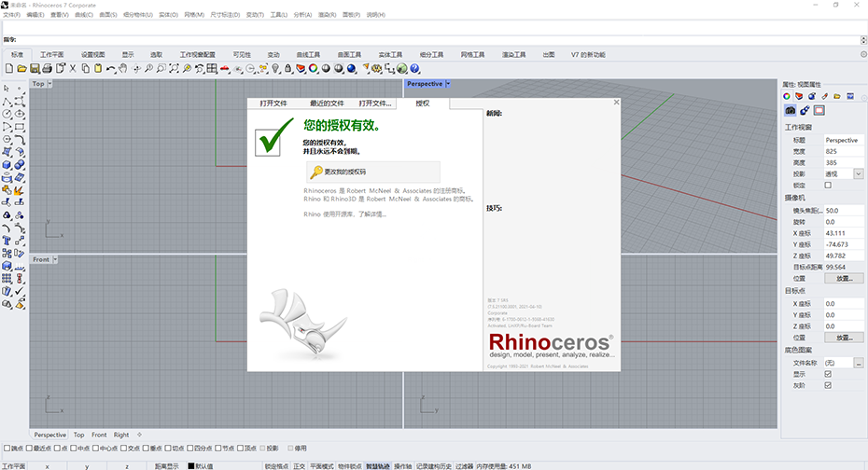This screenshot has width=868, height=470.
Task: Open the 文件(F) menu
Action: 11,15
